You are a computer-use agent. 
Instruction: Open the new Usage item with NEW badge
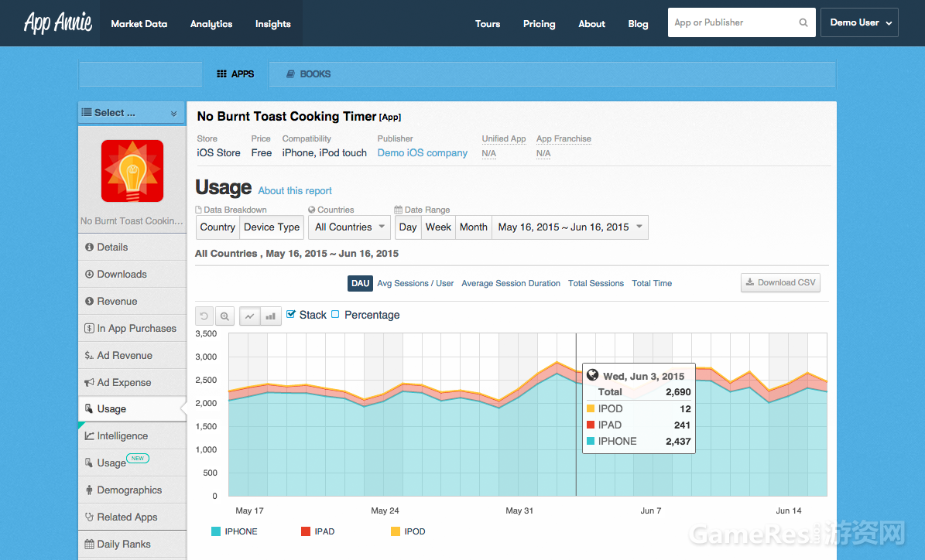pyautogui.click(x=132, y=463)
